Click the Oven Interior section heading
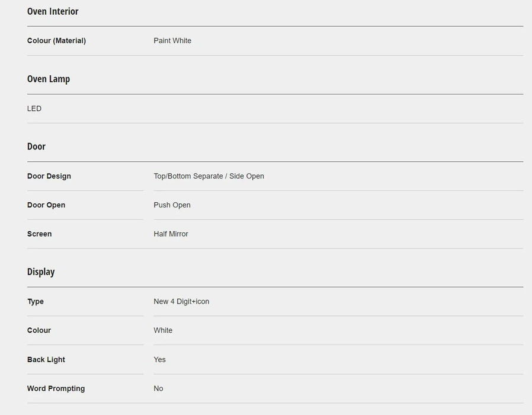Image resolution: width=532 pixels, height=415 pixels. (x=53, y=11)
